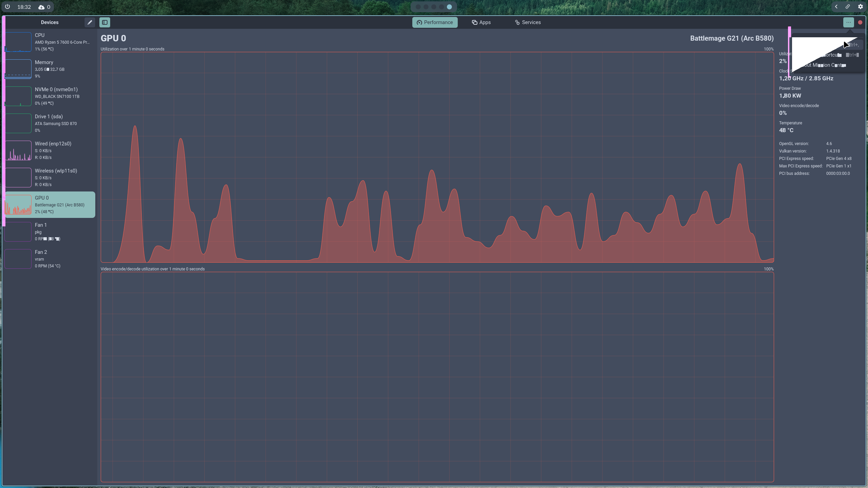Toggle the sidebar panel button
This screenshot has height=488, width=868.
point(105,22)
